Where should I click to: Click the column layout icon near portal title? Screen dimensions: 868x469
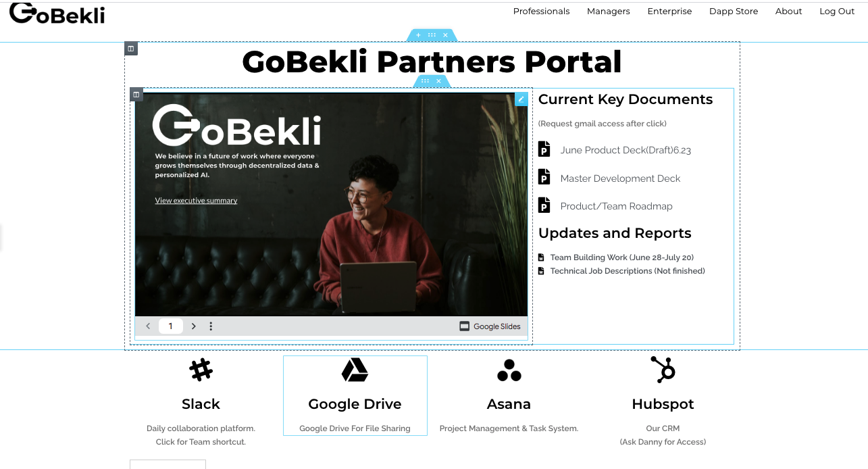[131, 49]
